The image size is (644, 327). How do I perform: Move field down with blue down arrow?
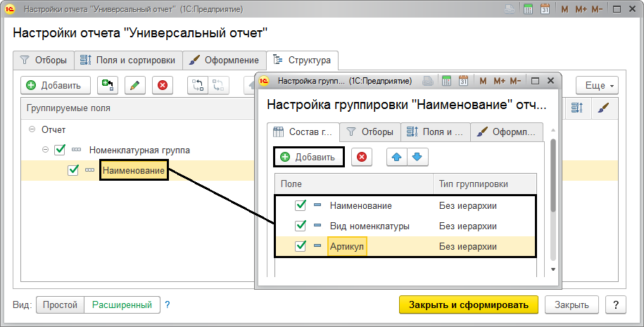pos(417,157)
